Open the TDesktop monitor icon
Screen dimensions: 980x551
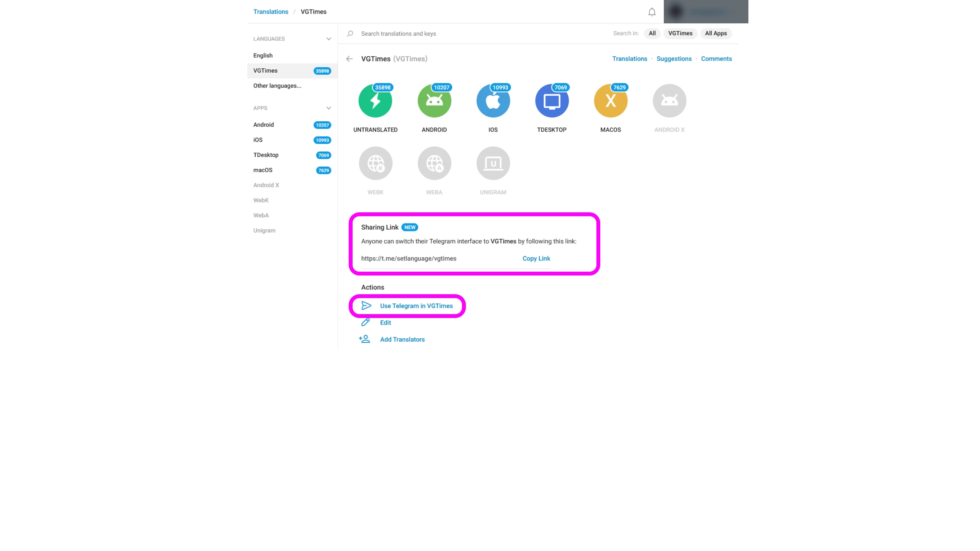click(552, 101)
